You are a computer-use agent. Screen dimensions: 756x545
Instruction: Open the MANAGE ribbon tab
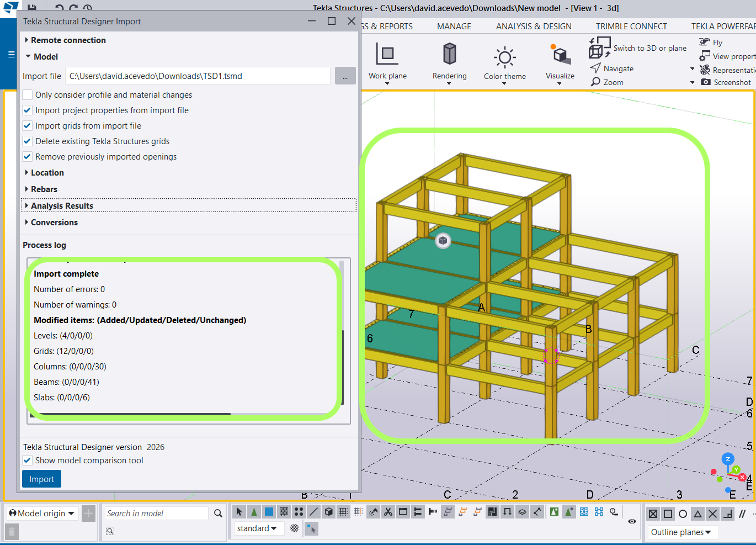pyautogui.click(x=454, y=27)
